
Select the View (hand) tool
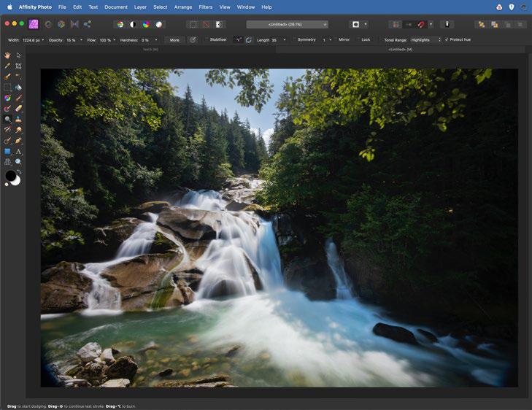[x=7, y=55]
